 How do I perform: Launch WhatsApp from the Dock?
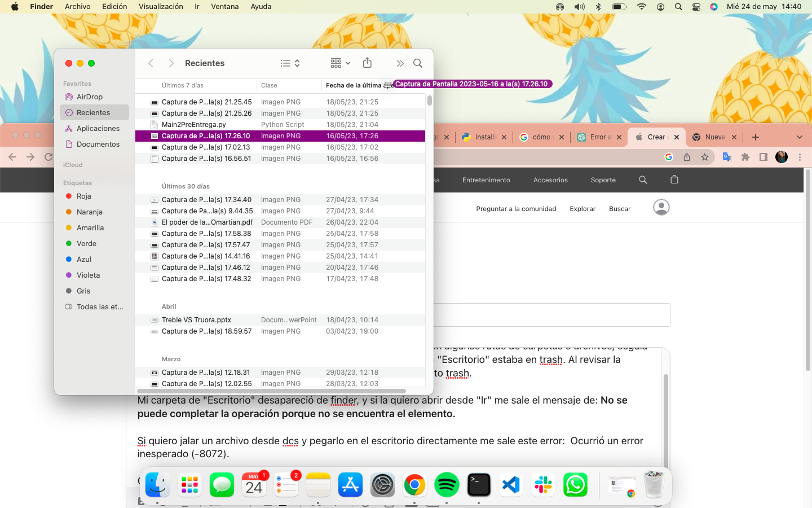click(x=575, y=485)
